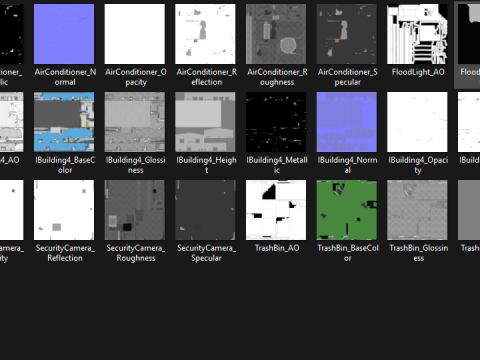Click the 'AirConditioner_Opacity' file name

136,77
